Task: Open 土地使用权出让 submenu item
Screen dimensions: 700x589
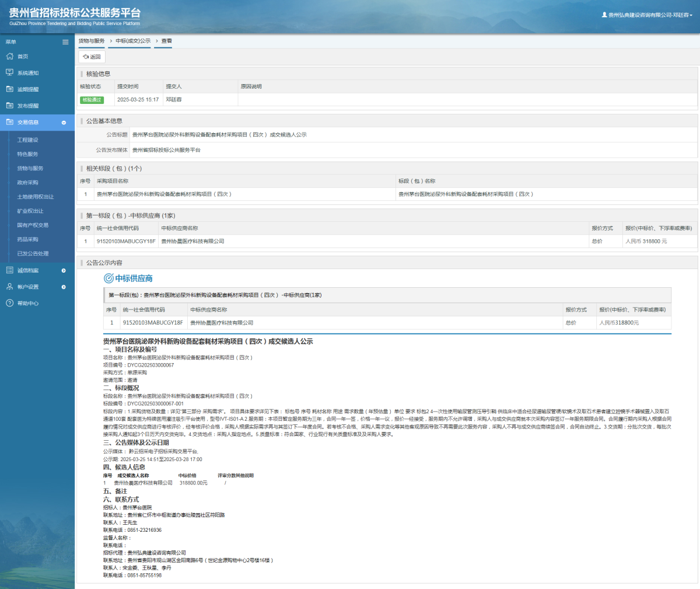Action: [36, 197]
